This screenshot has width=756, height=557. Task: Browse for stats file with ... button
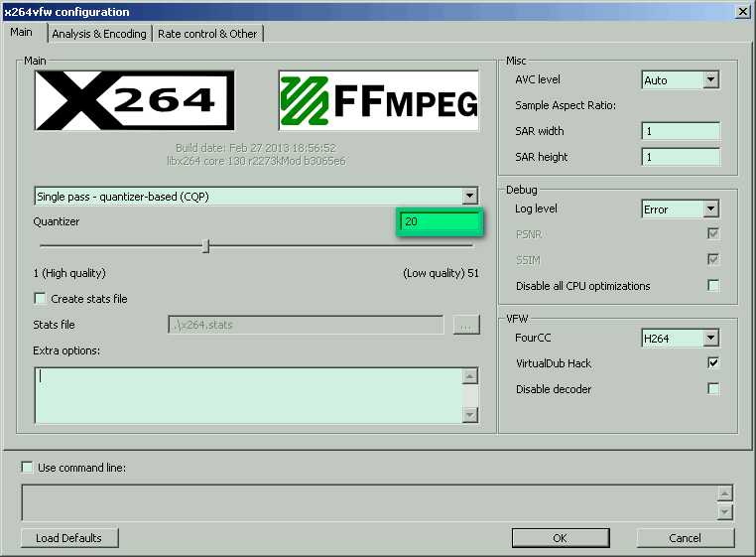pos(466,325)
